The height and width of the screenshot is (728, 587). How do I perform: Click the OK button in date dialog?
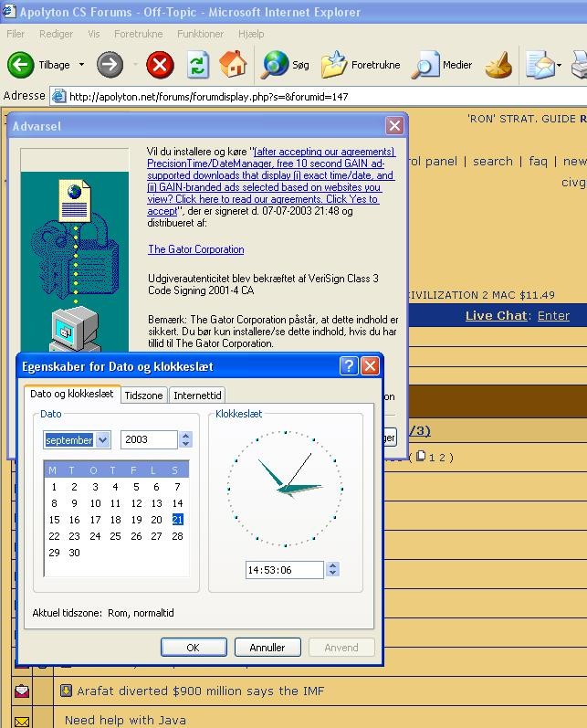click(194, 647)
